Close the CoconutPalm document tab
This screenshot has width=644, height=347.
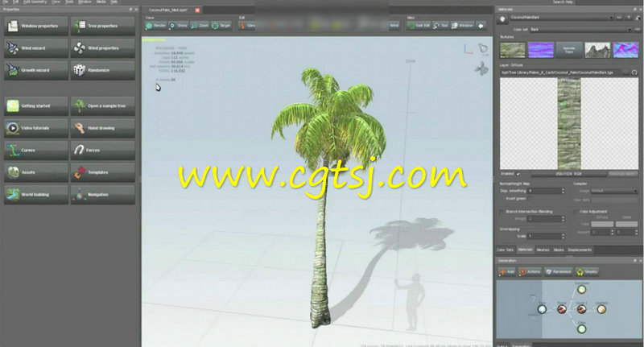[x=197, y=10]
